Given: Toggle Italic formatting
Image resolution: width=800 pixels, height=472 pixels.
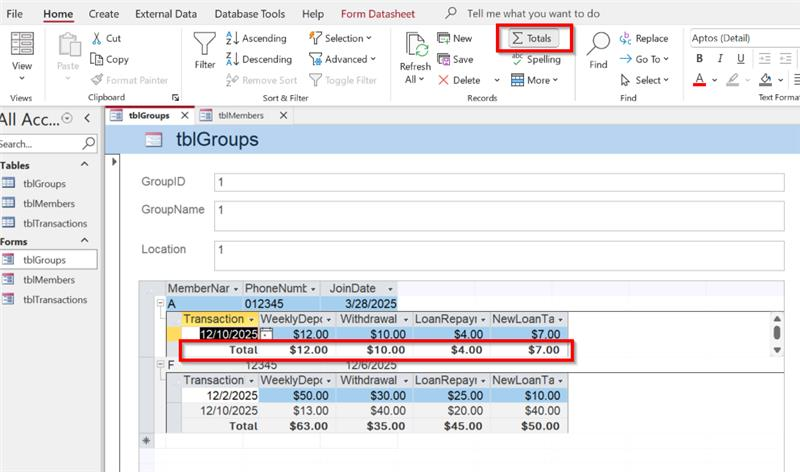Looking at the screenshot, I should coord(720,59).
